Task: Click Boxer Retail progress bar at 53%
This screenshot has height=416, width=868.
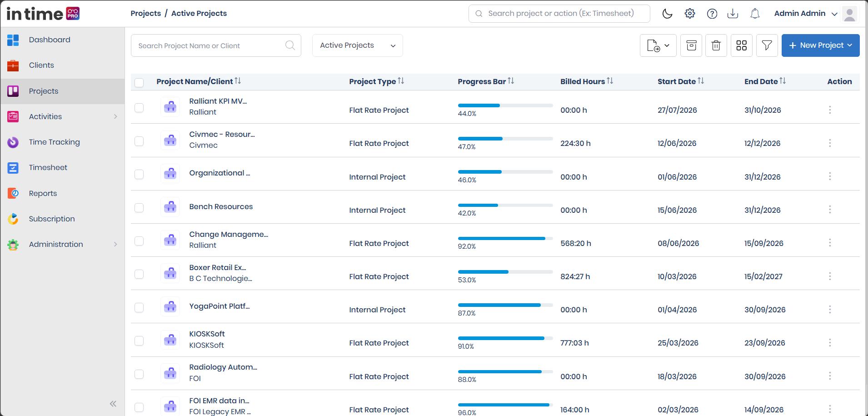Action: point(505,272)
